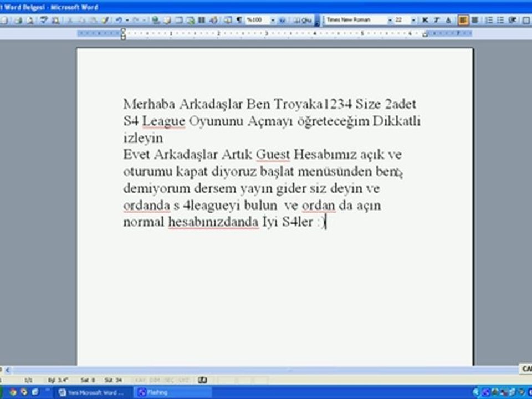Click the Insert Table icon
532x399 pixels.
pos(178,21)
